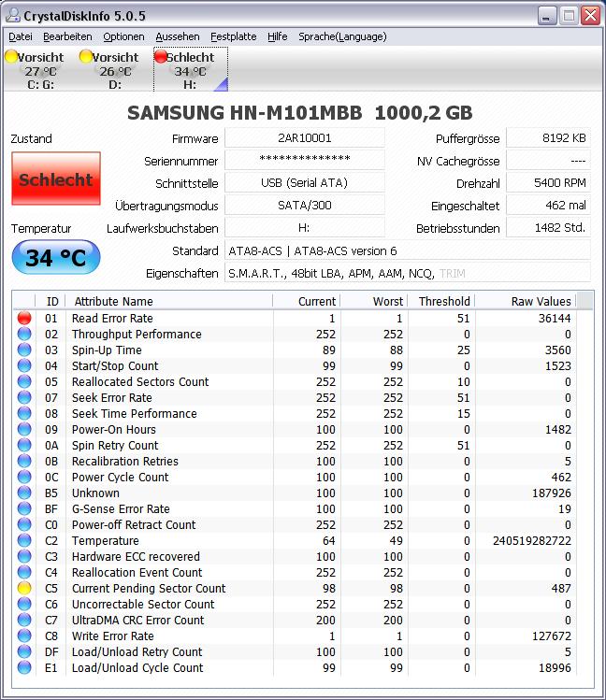Click the Firmware field 2AR10001
Viewport: 606px width, 700px height.
(305, 138)
